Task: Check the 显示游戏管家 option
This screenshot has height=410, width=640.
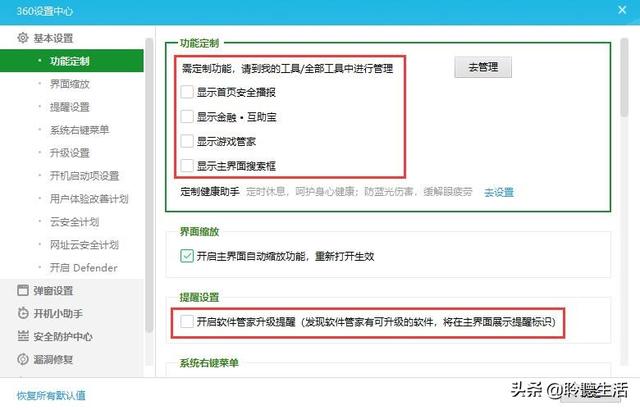Action: (x=187, y=141)
